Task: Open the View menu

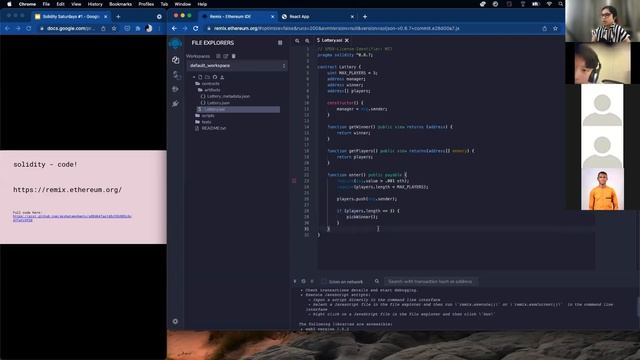Action: pyautogui.click(x=76, y=4)
